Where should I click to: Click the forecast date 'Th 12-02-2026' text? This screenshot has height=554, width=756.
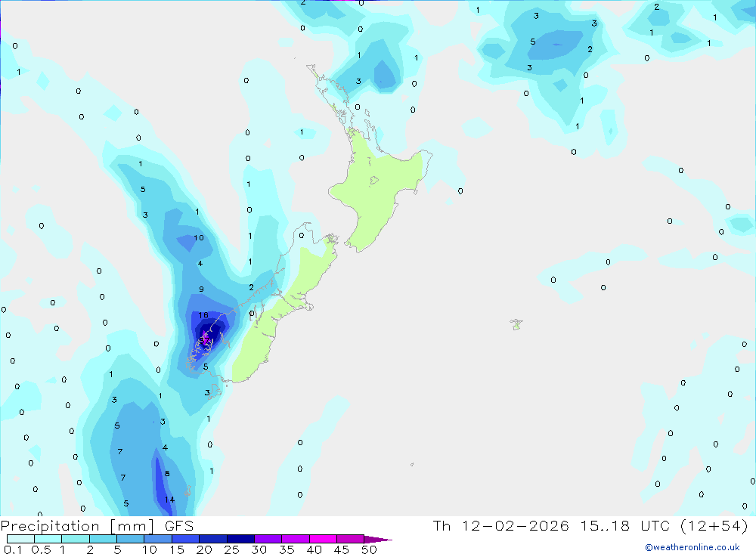point(501,525)
